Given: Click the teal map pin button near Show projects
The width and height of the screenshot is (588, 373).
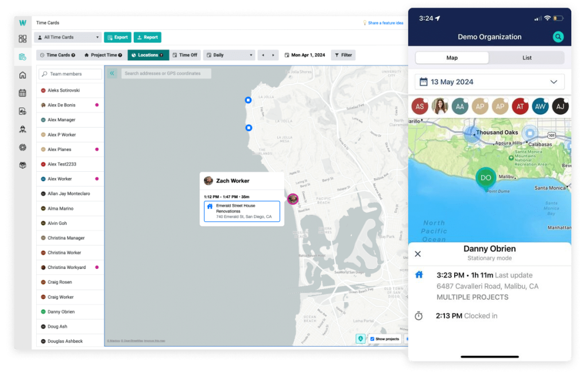Looking at the screenshot, I should pyautogui.click(x=360, y=339).
